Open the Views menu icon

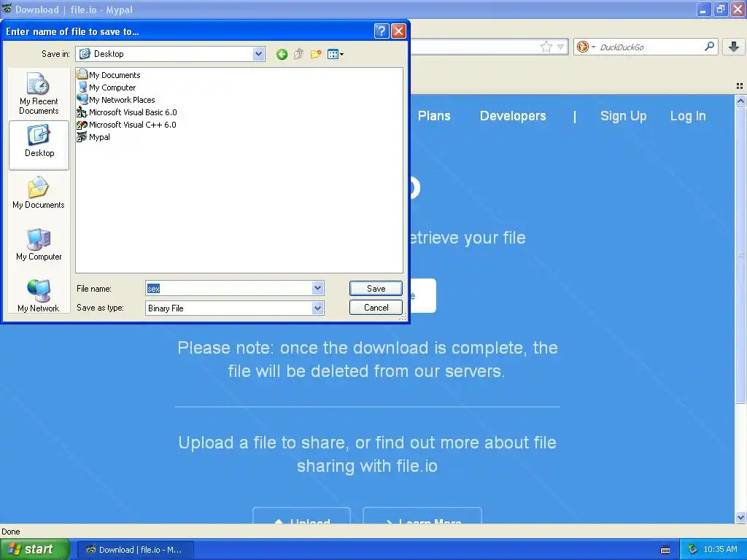point(336,54)
